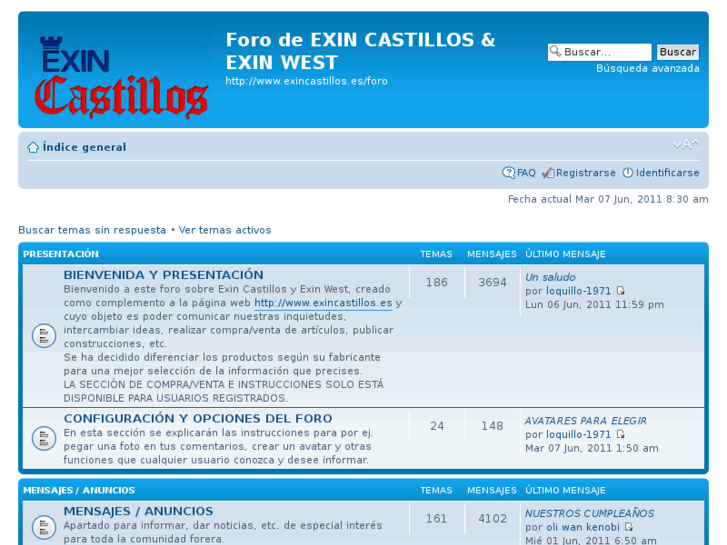This screenshot has width=727, height=545.
Task: Open the Un saludo last message
Action: 550,277
